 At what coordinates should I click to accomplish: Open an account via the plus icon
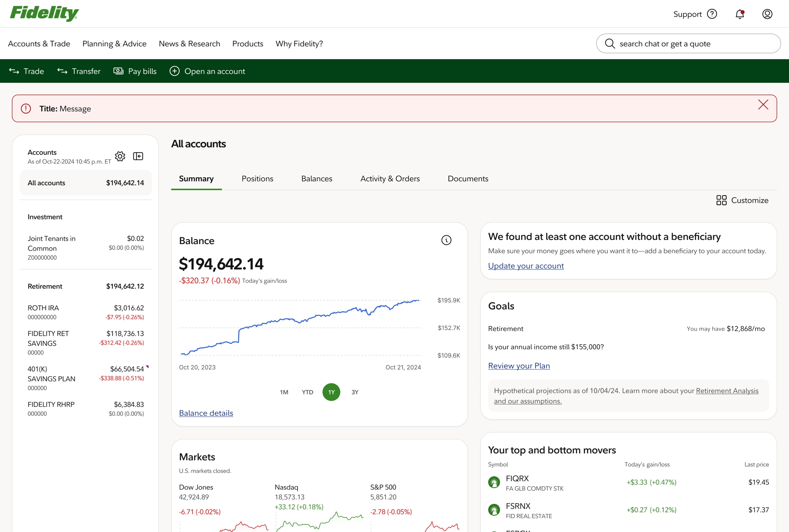(175, 71)
